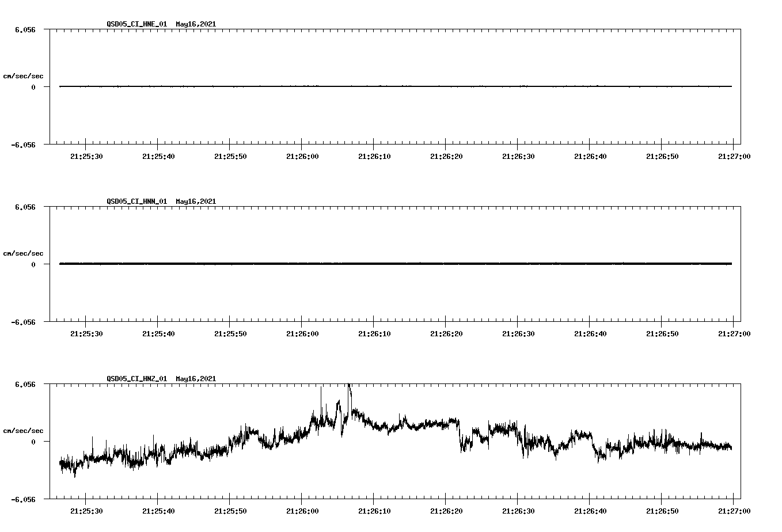The image size is (782, 532).
Task: Click the zero baseline of the HNE trace
Action: click(346, 86)
